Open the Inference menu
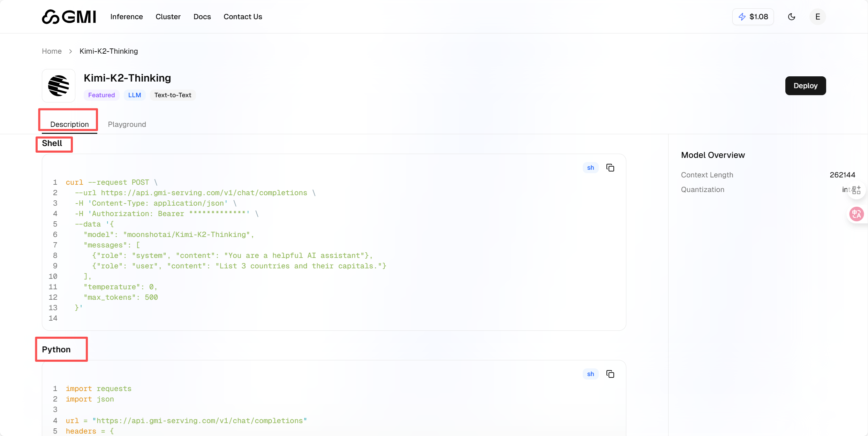The width and height of the screenshot is (868, 436). click(127, 17)
